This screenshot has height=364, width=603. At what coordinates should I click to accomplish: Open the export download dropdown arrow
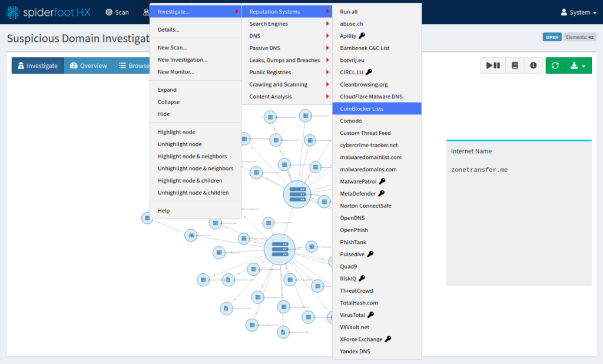pos(583,65)
